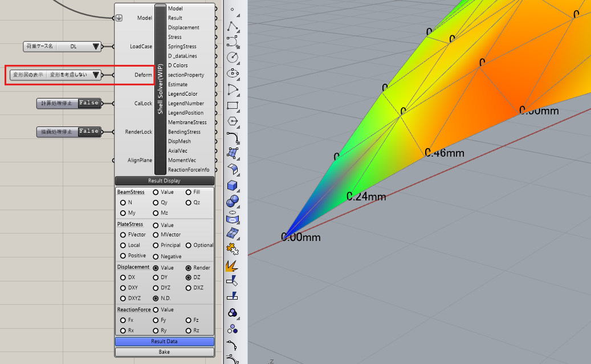Image resolution: width=591 pixels, height=364 pixels.
Task: Open the 変形図の表示 dropdown arrow
Action: click(96, 75)
